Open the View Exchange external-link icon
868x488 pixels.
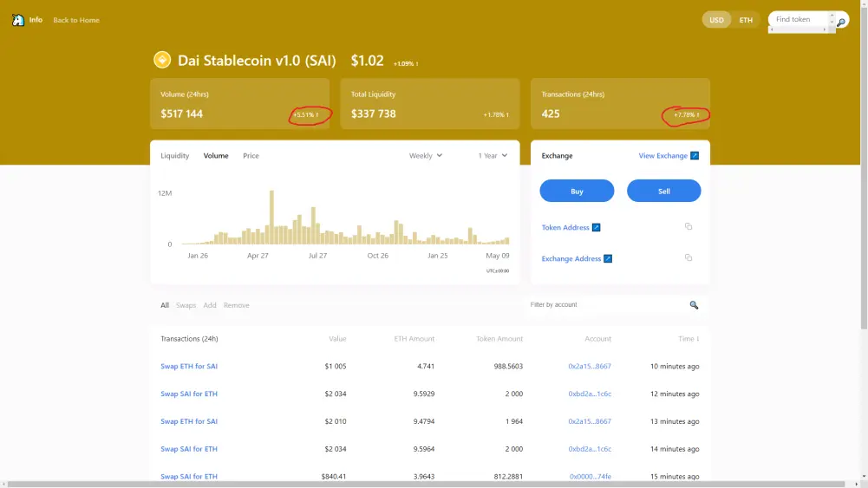(695, 155)
